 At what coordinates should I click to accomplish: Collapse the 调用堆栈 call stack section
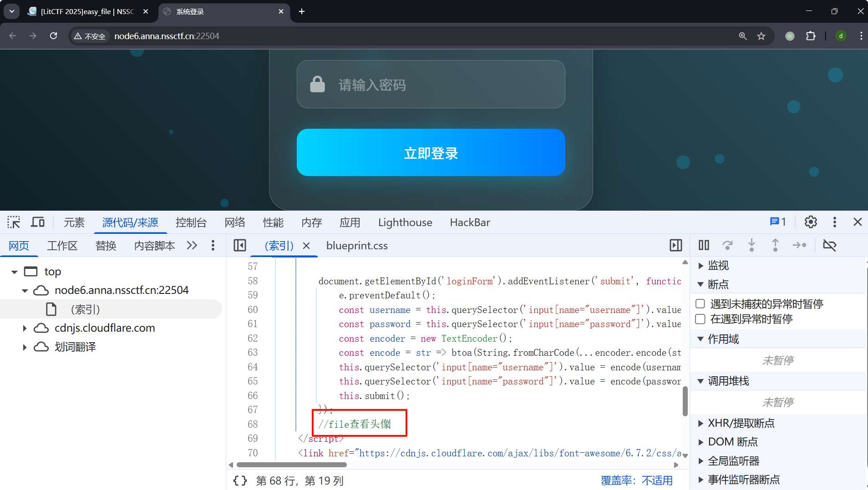pos(700,381)
